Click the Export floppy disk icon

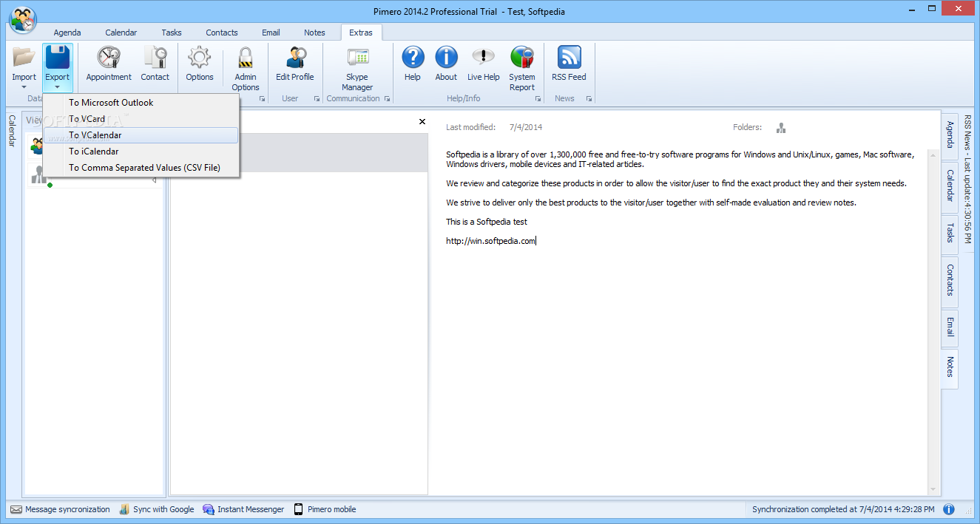coord(57,58)
